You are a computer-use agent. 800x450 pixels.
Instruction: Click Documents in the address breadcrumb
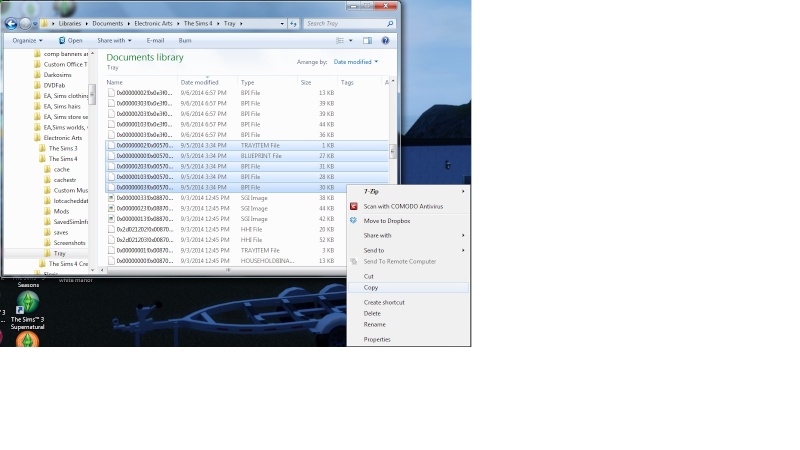tap(107, 23)
